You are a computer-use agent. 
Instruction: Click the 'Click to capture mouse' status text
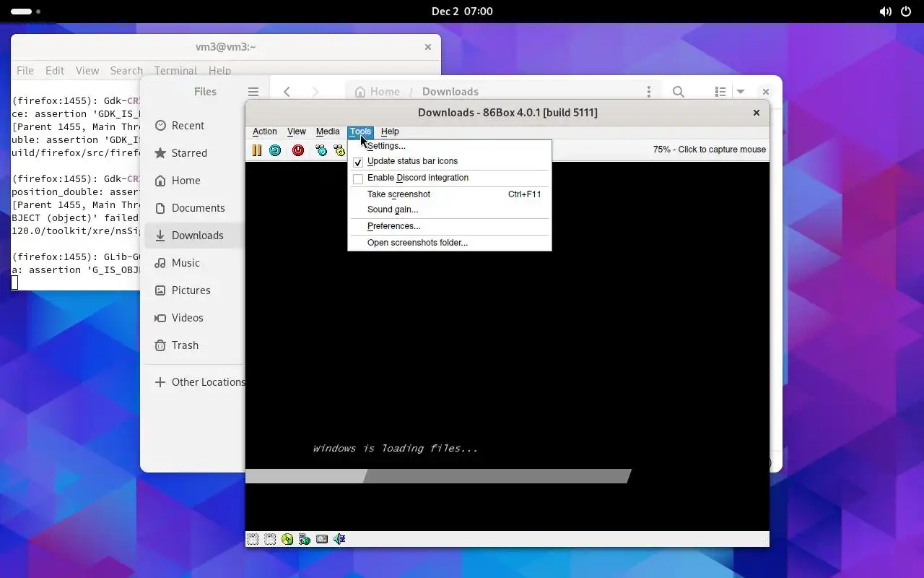point(710,150)
